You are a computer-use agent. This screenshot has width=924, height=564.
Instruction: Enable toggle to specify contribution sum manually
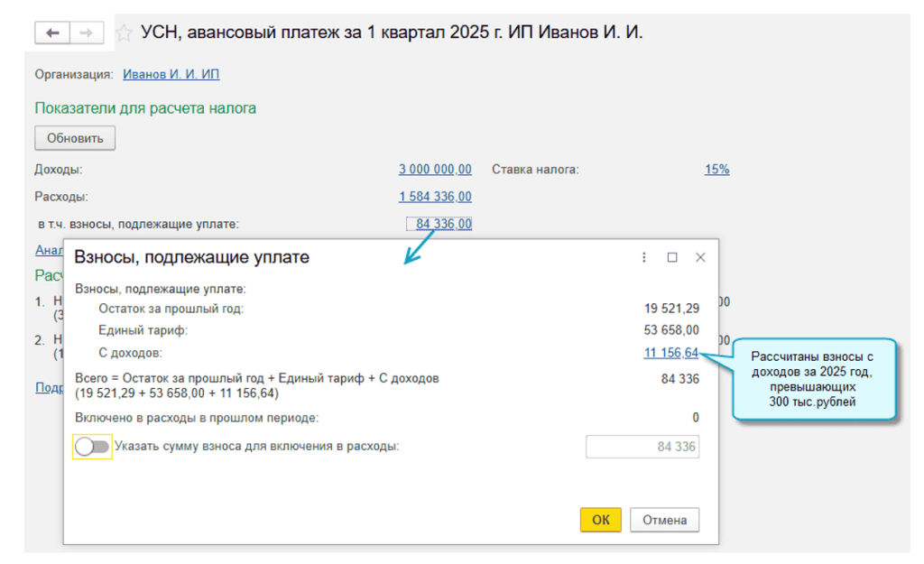[x=92, y=446]
